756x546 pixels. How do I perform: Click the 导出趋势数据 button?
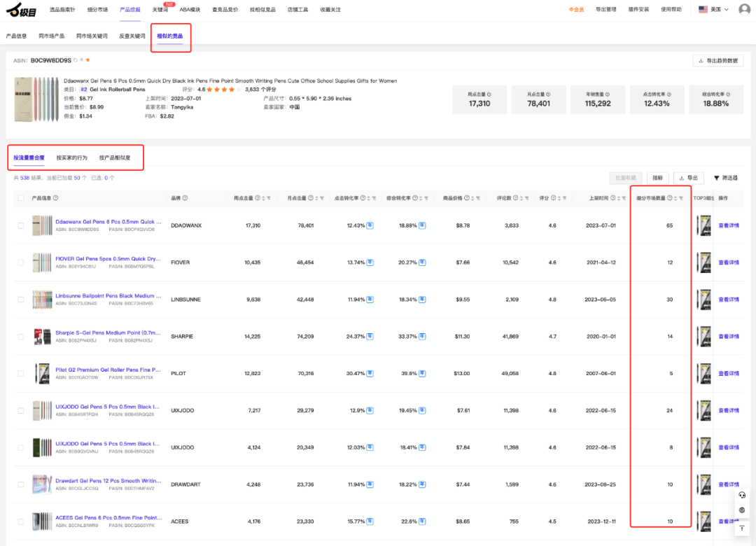(x=718, y=61)
